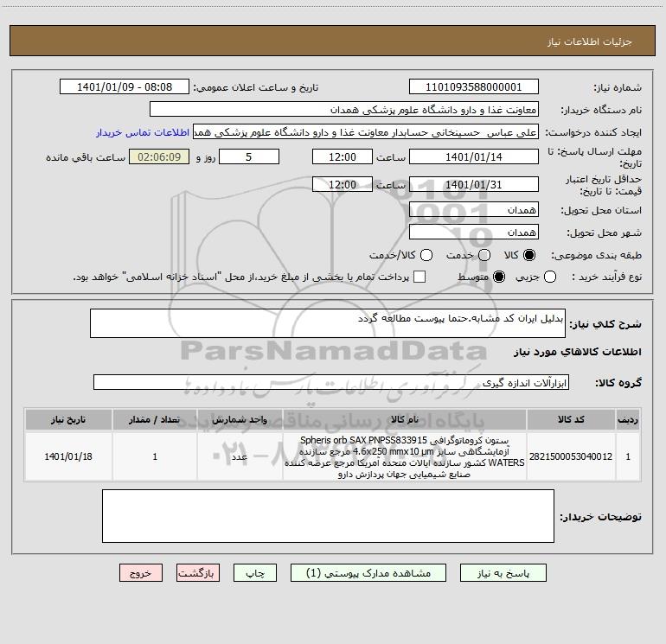Click the جزئیات اطلاعات نیاز header title

[589, 41]
